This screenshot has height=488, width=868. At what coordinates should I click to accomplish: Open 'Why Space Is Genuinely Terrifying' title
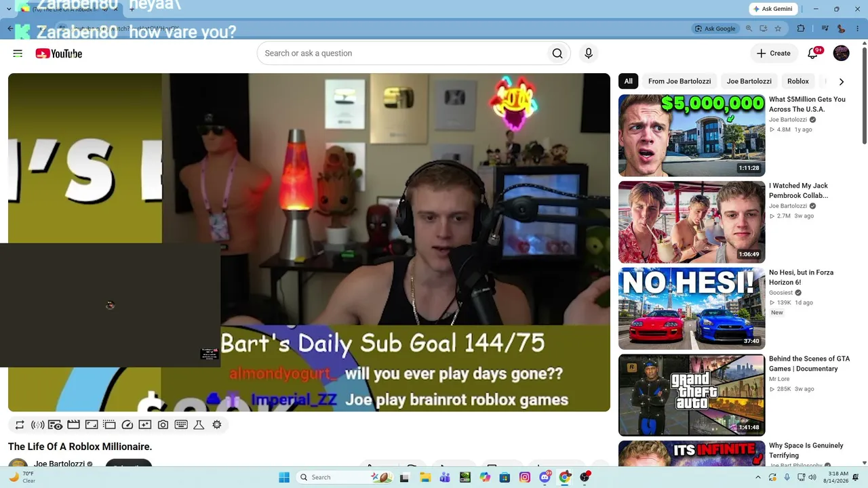click(806, 451)
